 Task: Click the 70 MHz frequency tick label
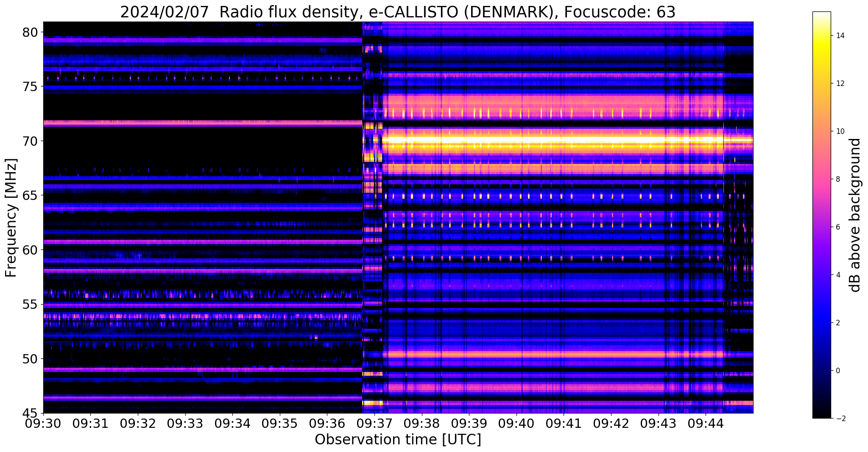click(x=30, y=141)
